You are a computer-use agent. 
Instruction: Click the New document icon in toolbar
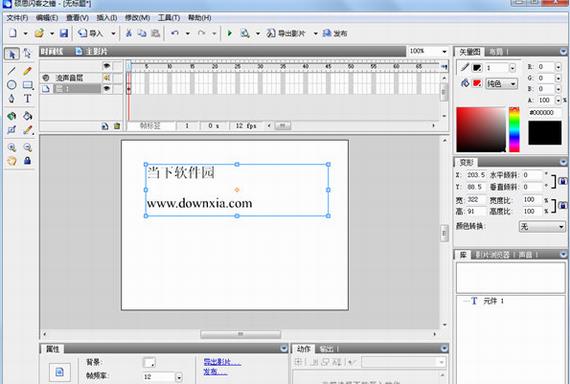pyautogui.click(x=13, y=33)
